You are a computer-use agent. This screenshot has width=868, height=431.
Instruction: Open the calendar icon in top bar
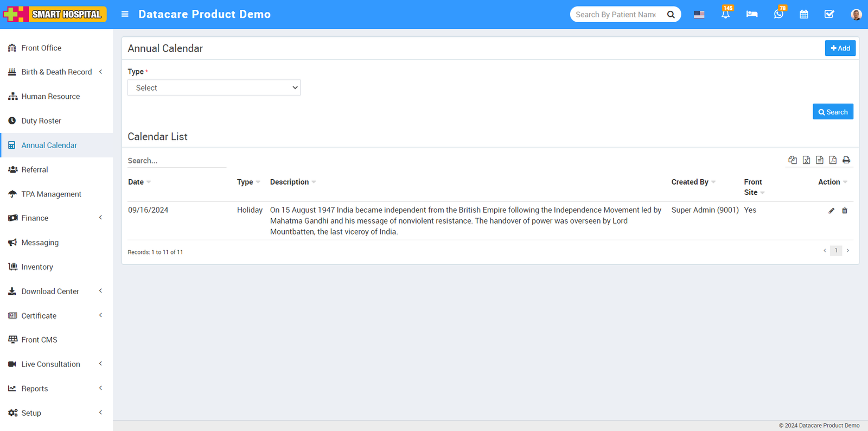804,15
